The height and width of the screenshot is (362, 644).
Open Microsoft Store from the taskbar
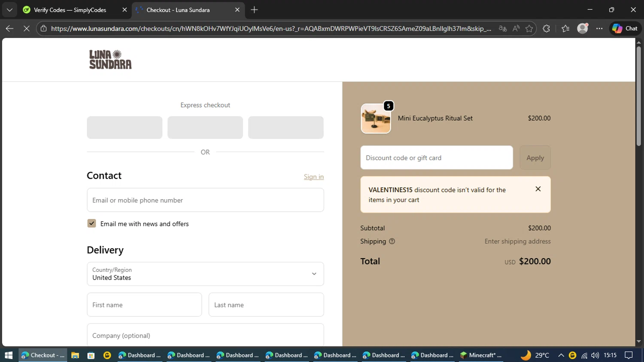91,355
